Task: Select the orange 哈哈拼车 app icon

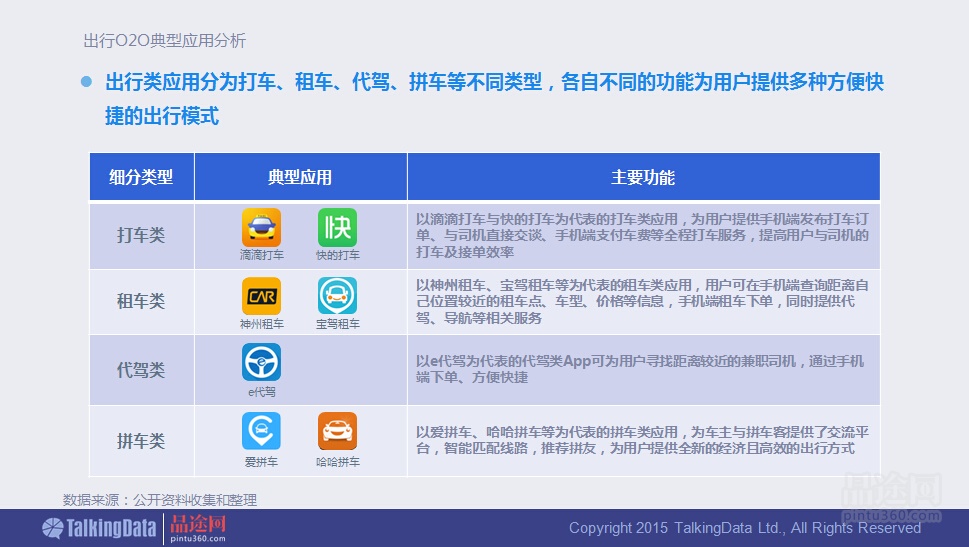Action: (337, 431)
